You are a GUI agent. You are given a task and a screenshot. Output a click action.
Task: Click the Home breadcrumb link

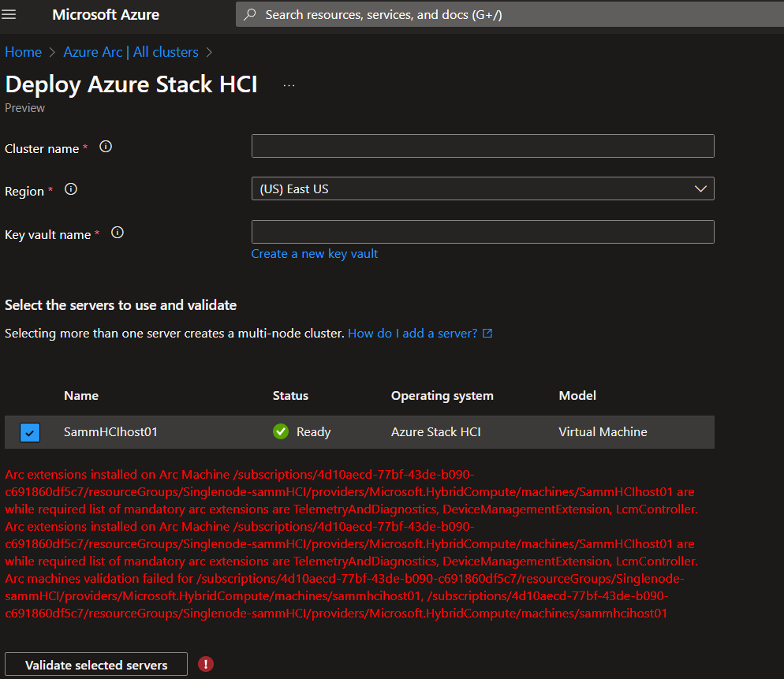(23, 51)
